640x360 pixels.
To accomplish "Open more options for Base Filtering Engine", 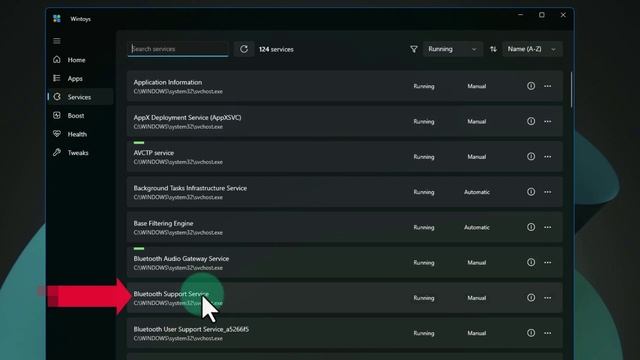I will tap(547, 227).
